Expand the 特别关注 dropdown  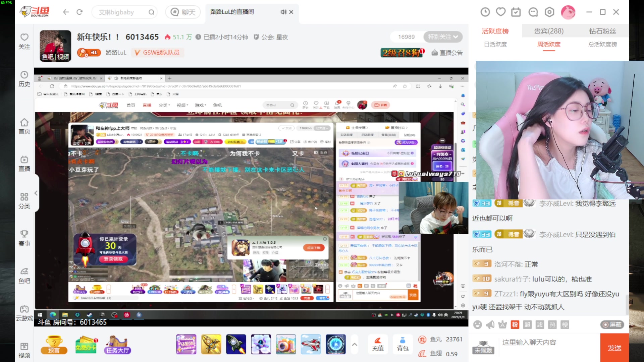coord(443,37)
